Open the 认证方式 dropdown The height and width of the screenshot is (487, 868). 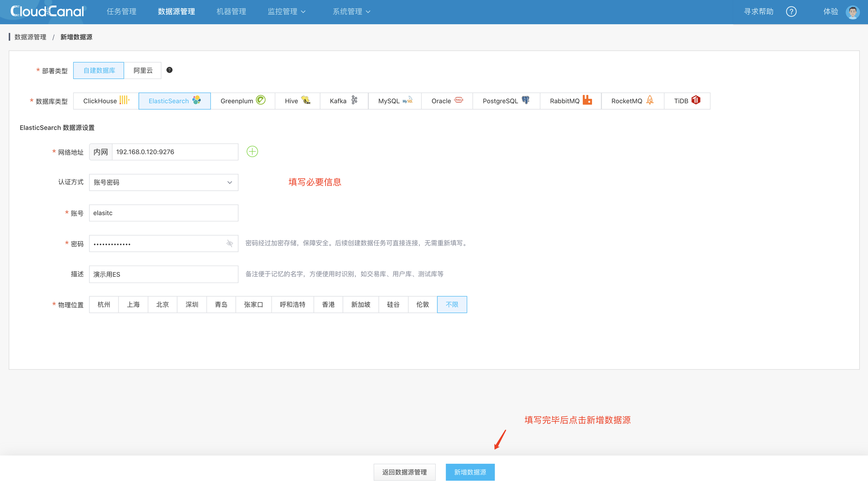(x=163, y=182)
